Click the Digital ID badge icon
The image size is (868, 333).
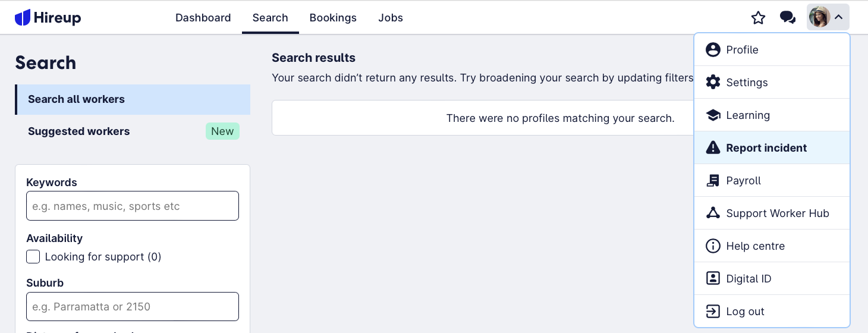(713, 278)
